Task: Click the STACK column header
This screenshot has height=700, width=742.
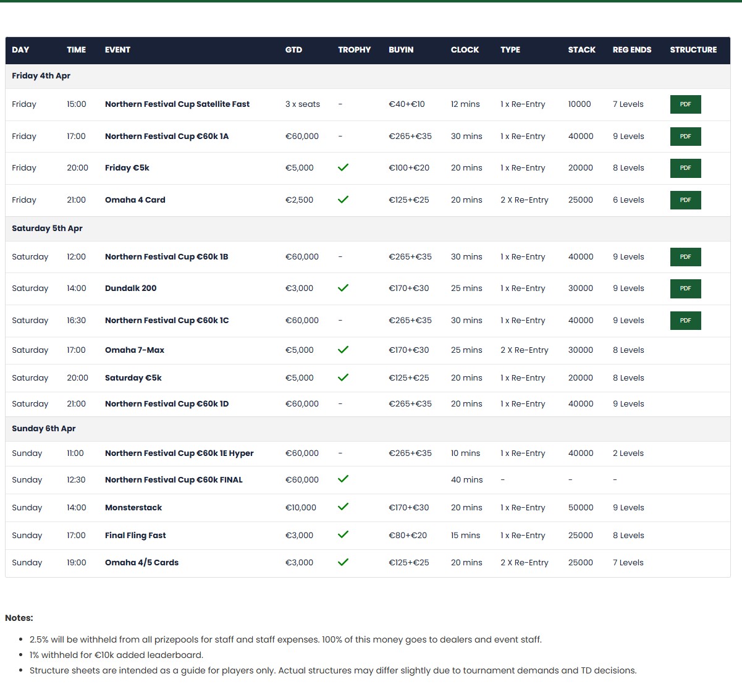Action: coord(582,50)
